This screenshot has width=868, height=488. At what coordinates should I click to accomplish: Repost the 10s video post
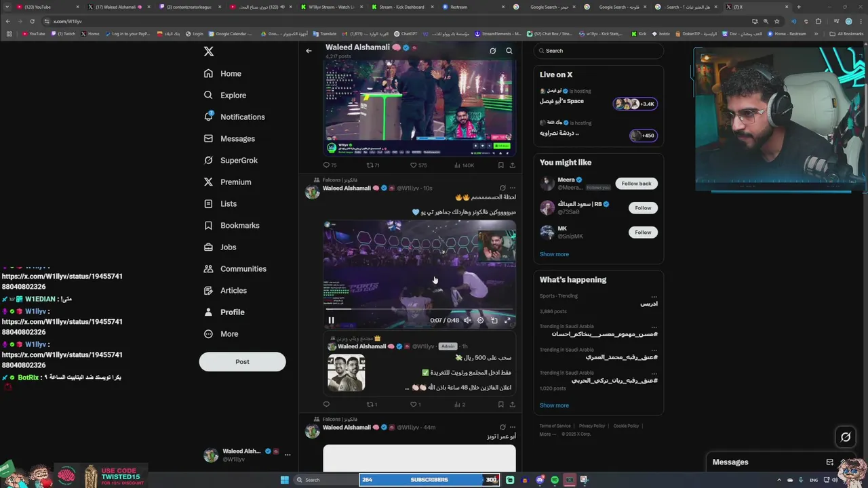coord(372,405)
